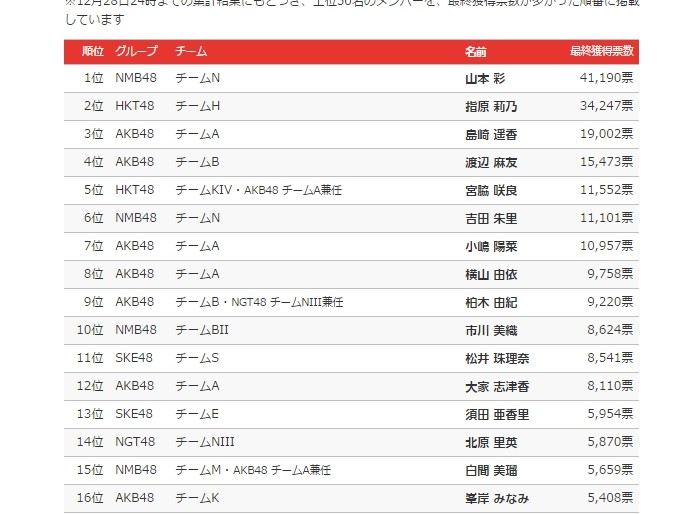Screen dimensions: 691x514
Task: Click team cell チームH
Action: 197,106
